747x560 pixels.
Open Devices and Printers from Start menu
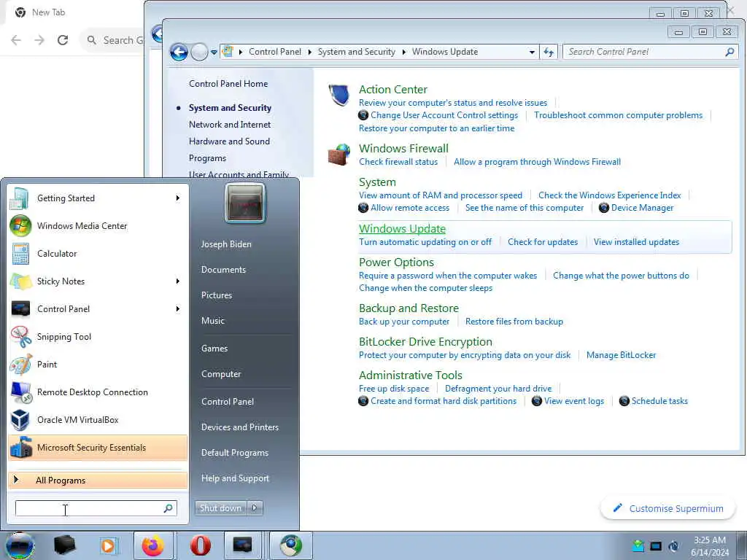pos(239,427)
